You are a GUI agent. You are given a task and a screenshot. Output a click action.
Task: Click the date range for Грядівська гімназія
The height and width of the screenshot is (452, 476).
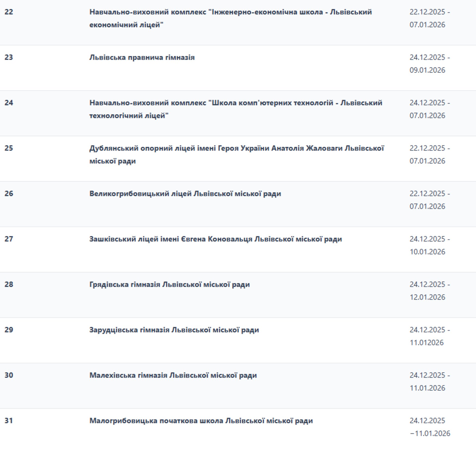pyautogui.click(x=429, y=291)
